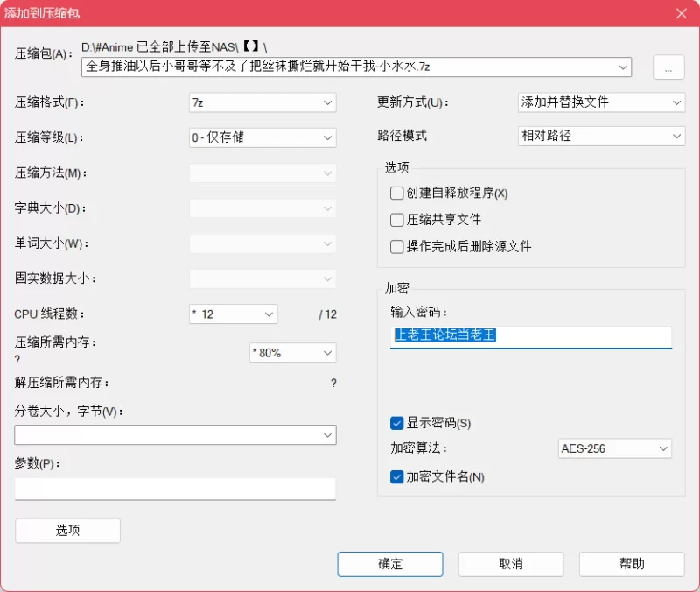
Task: Click the disabled 字典大小(D) dropdown
Action: 262,208
